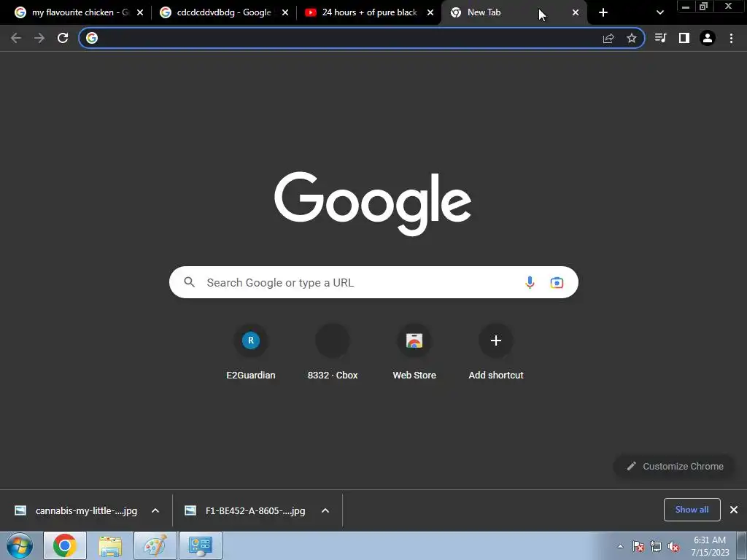Click the magnifier icon in search box

189,282
